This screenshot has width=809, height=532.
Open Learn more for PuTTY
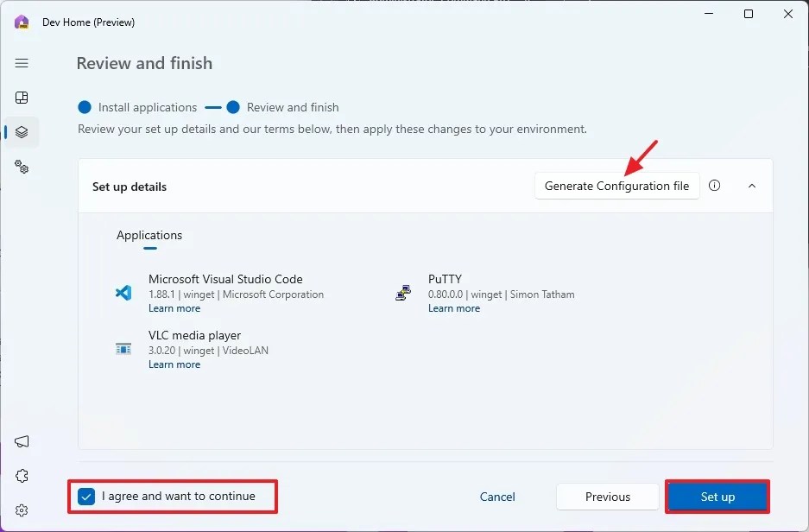pos(454,308)
